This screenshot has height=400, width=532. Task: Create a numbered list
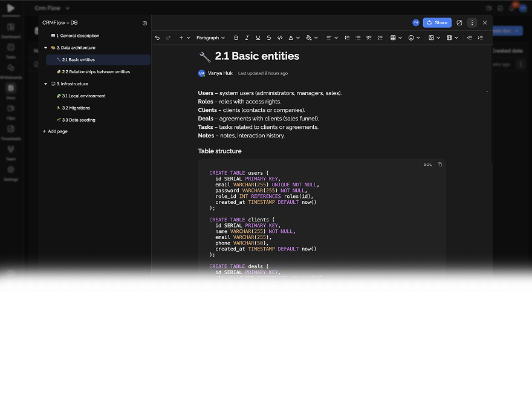click(347, 38)
